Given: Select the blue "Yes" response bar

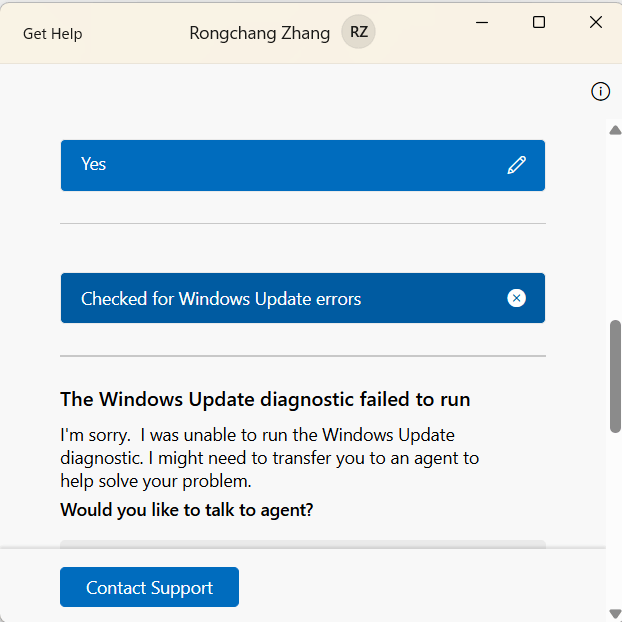Looking at the screenshot, I should click(x=303, y=165).
